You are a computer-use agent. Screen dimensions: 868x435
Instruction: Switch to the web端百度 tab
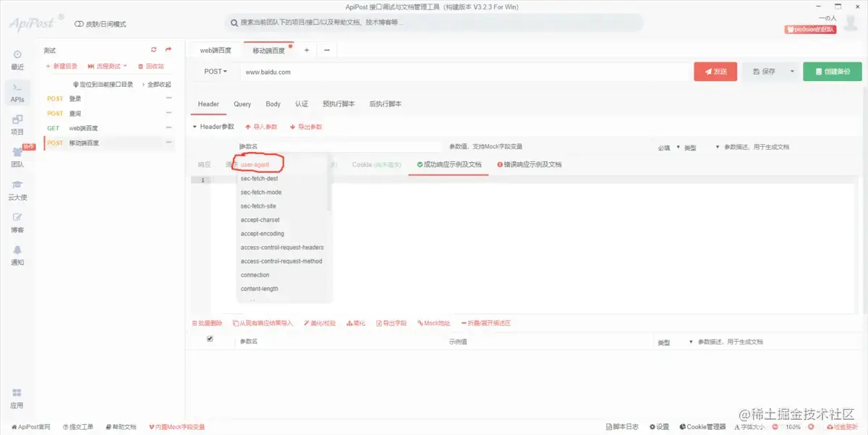[x=216, y=51]
